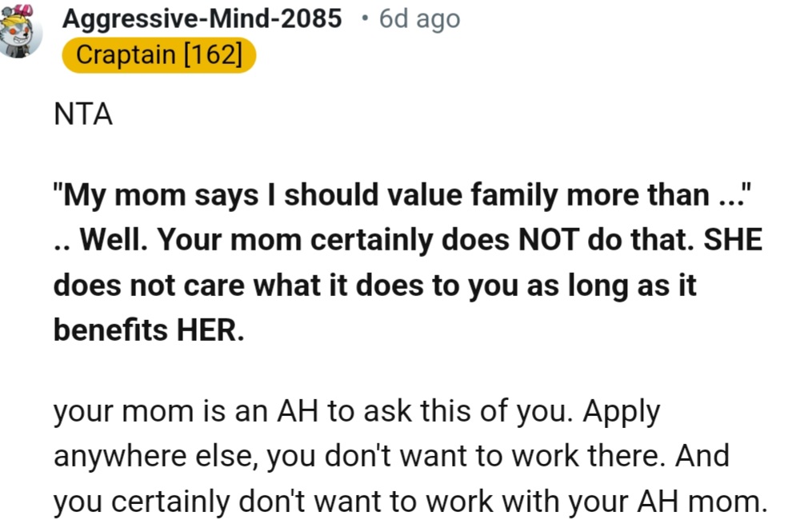This screenshot has height=532, width=788.
Task: Open the Aggressive-Mind-2085 user profile link
Action: coord(202,19)
